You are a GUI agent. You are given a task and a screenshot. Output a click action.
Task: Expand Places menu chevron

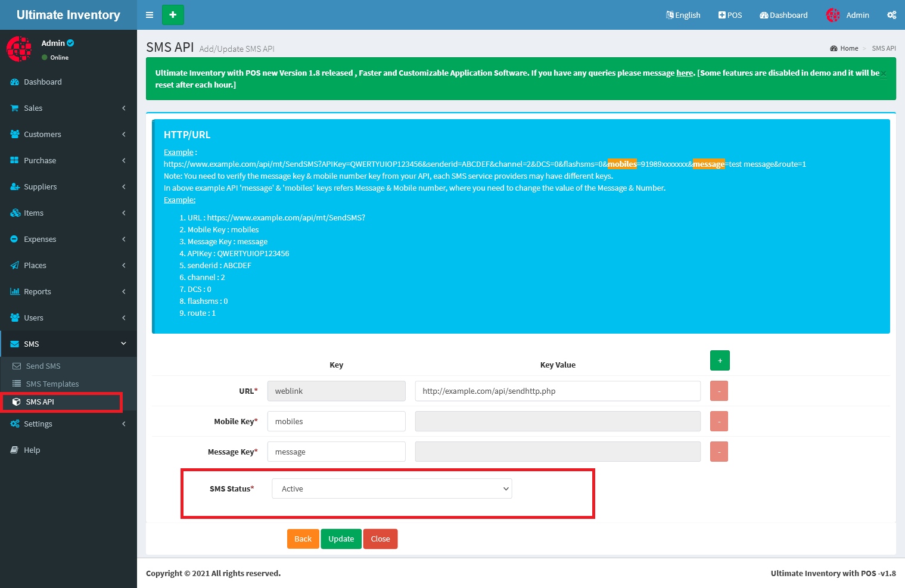click(124, 266)
